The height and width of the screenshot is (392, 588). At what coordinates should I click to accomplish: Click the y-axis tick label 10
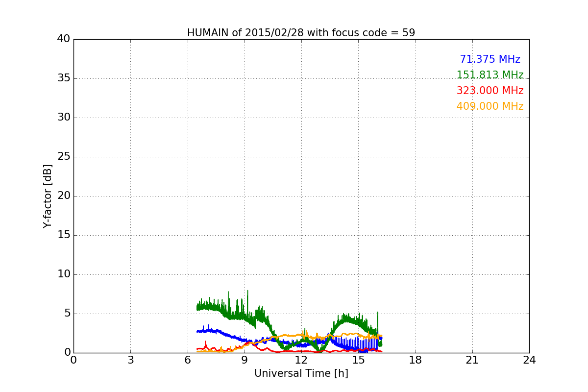pos(64,274)
